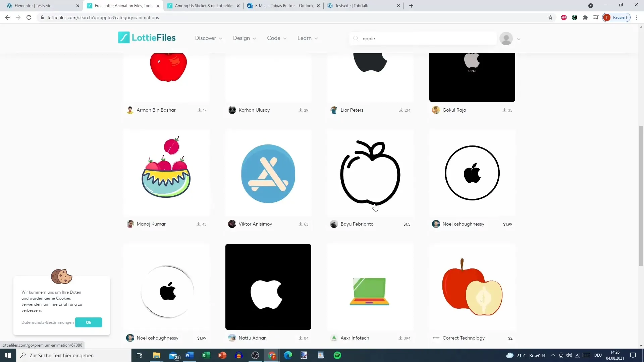
Task: Open the Pausiert profile button
Action: pos(616,17)
